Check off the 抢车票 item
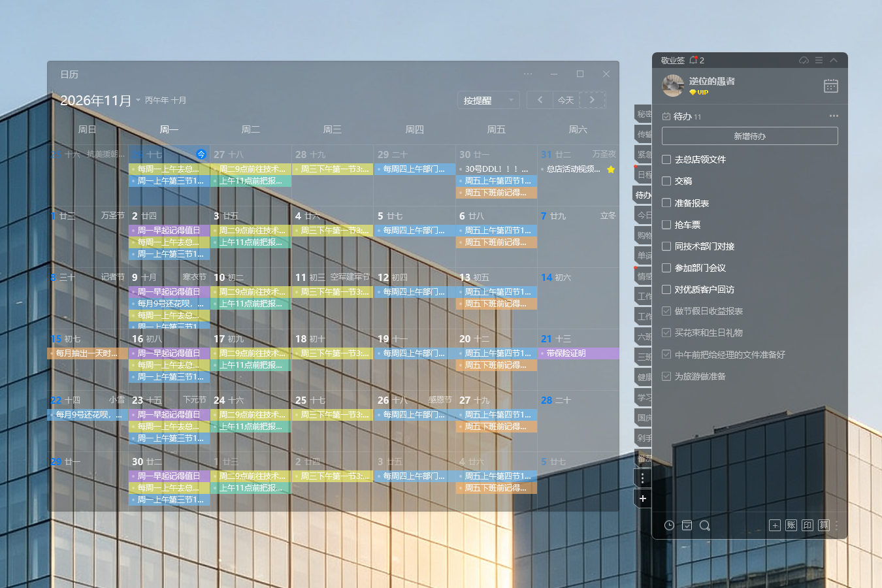Viewport: 882px width, 588px height. 666,225
